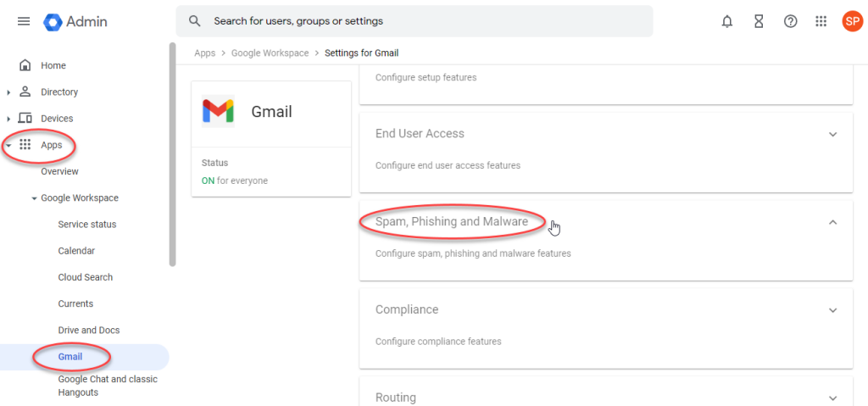Open the hourglass tasks icon

759,21
